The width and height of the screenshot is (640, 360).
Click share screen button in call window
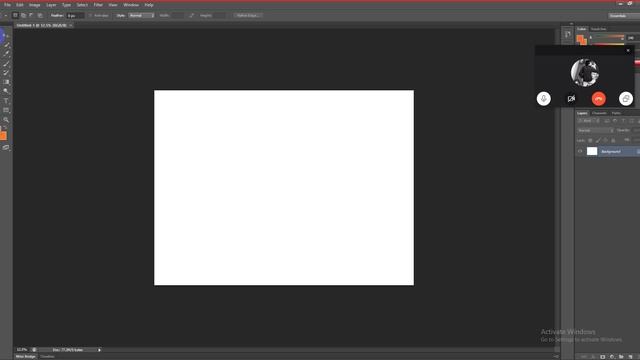[x=626, y=98]
